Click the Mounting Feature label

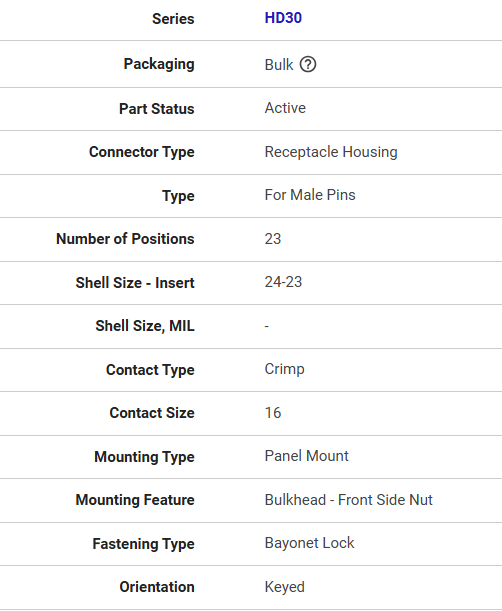pos(135,500)
